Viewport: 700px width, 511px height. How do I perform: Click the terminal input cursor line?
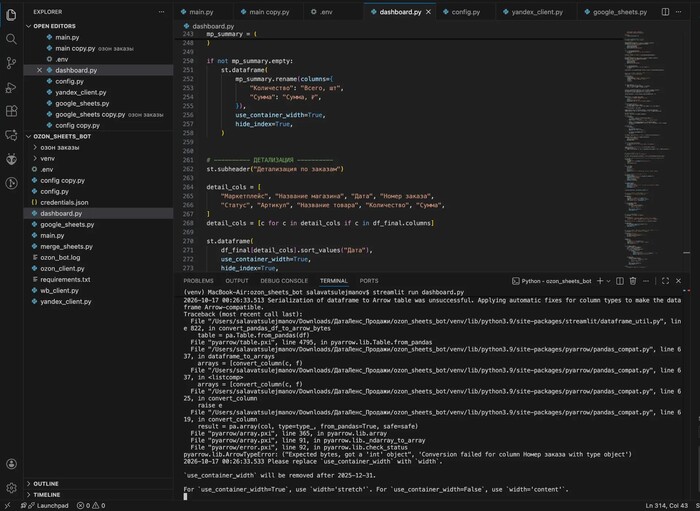[x=185, y=496]
